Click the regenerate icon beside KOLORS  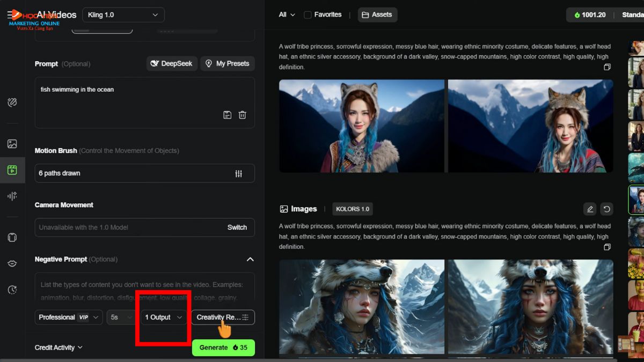click(x=606, y=209)
